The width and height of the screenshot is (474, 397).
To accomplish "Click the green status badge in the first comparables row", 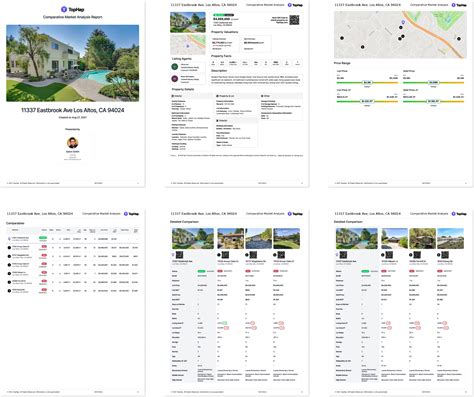I will (x=43, y=238).
